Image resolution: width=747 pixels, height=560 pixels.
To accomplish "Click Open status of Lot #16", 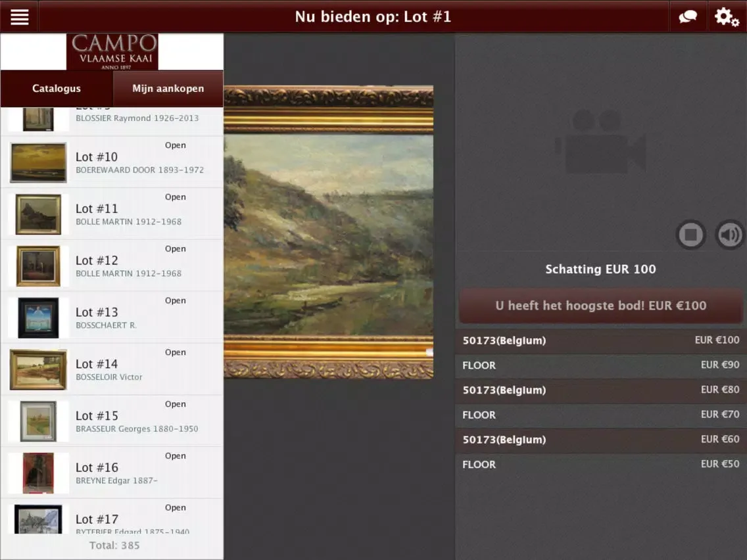I will click(176, 455).
